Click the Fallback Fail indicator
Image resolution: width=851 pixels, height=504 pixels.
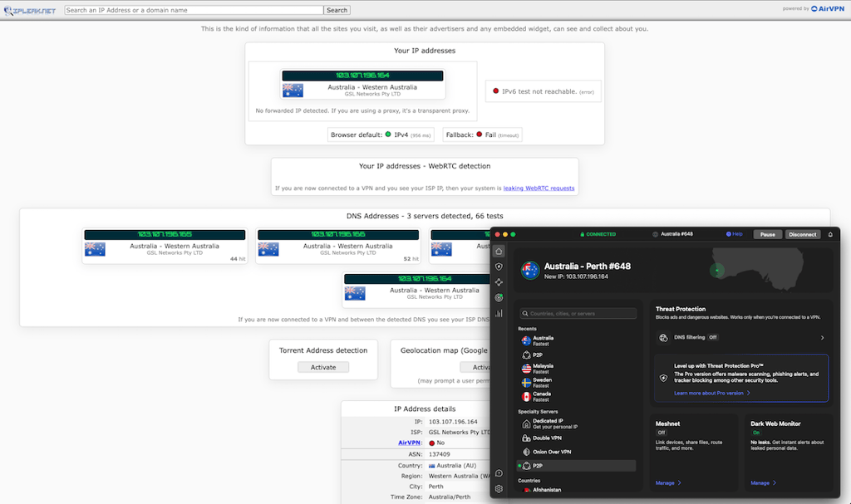[x=483, y=135]
